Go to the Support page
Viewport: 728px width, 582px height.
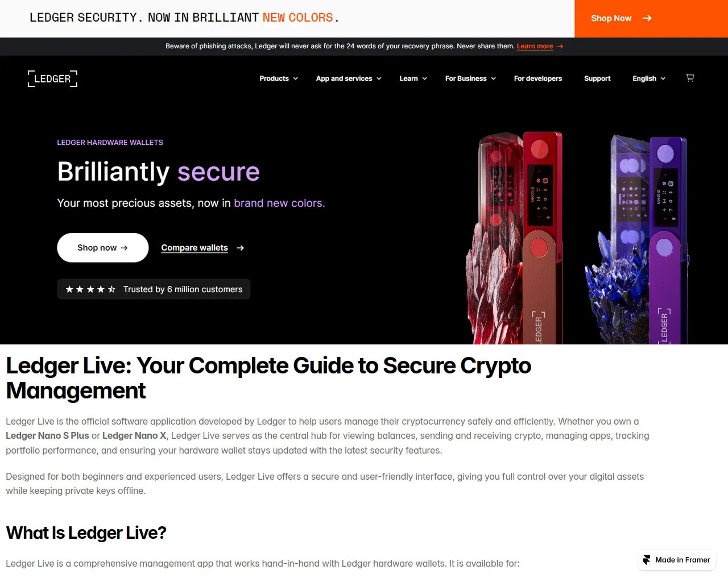[597, 78]
